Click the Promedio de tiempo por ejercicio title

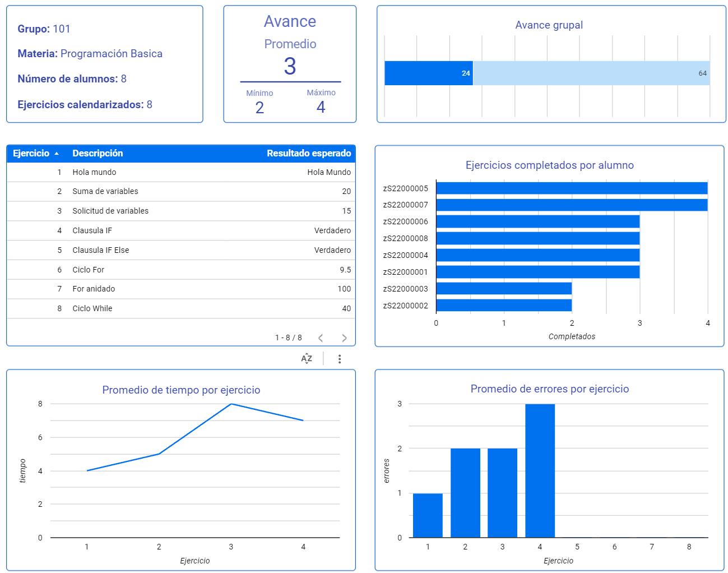point(181,390)
